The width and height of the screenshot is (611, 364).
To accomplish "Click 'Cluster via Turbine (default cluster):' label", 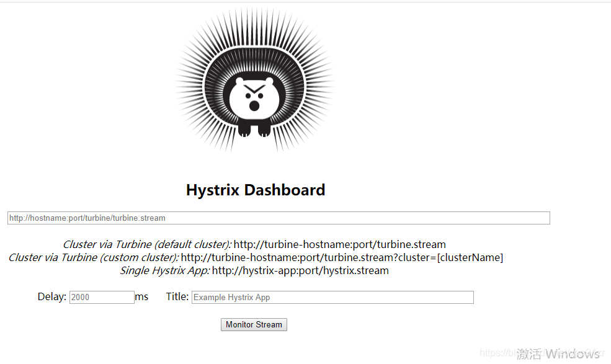I will coord(147,244).
